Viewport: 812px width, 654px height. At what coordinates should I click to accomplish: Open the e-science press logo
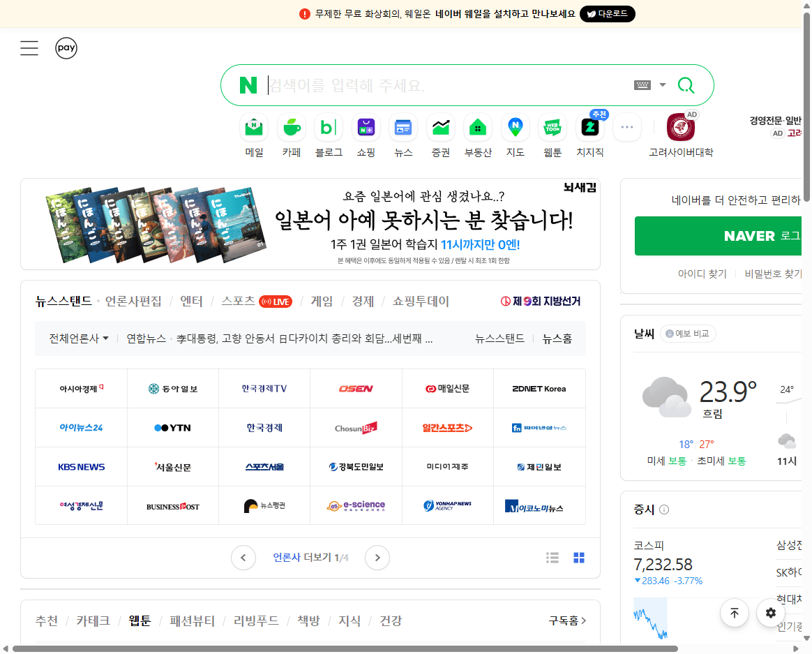coord(356,505)
